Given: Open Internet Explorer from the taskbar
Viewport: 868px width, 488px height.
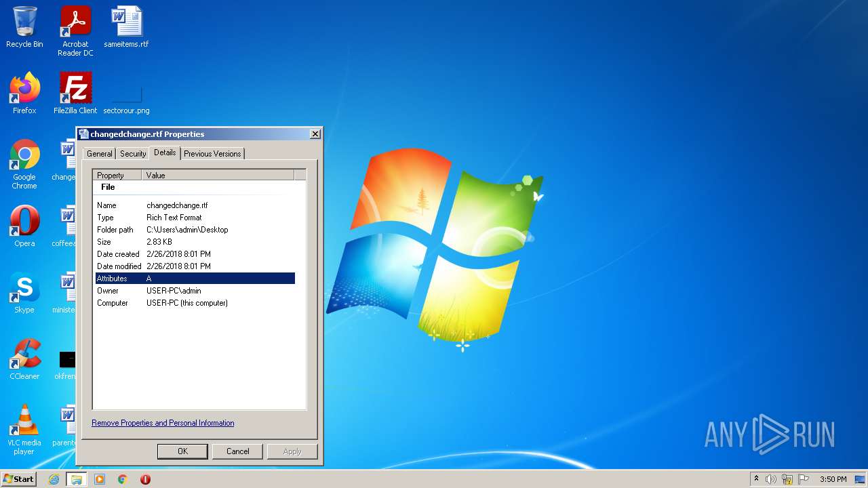Looking at the screenshot, I should pyautogui.click(x=54, y=479).
